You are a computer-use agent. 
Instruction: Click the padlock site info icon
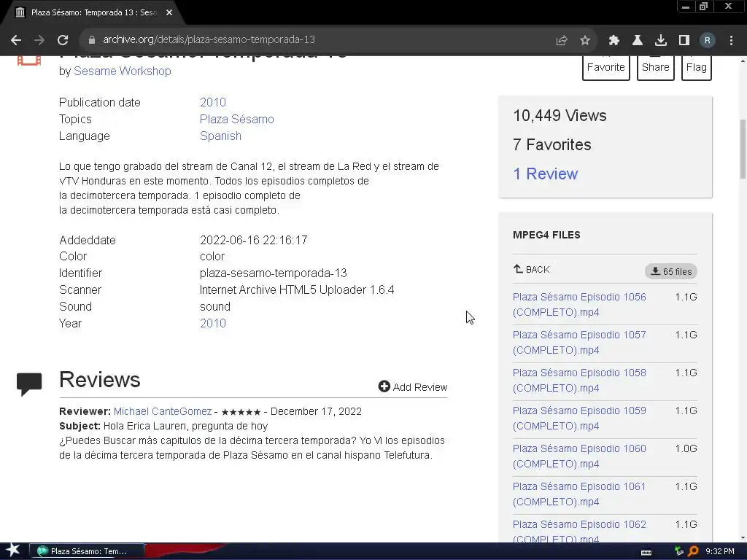tap(92, 40)
